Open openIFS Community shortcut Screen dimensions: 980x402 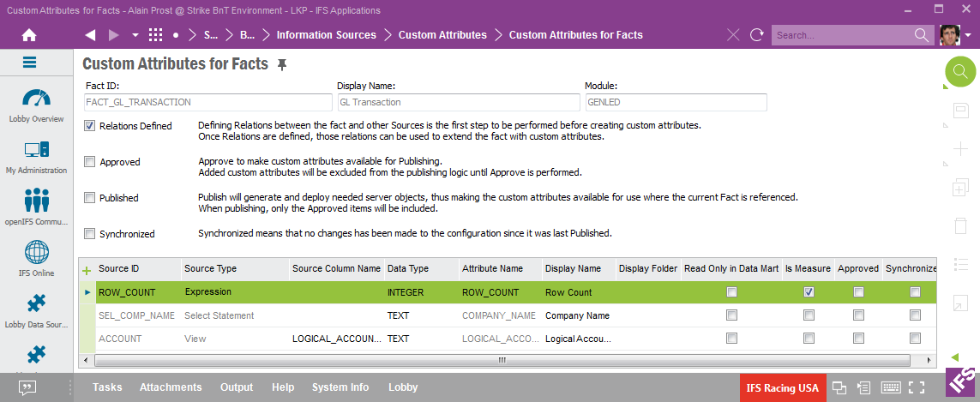pos(36,207)
